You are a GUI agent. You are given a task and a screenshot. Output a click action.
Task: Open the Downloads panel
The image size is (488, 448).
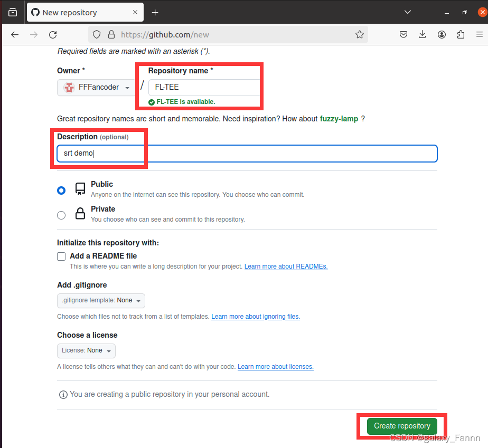(422, 34)
